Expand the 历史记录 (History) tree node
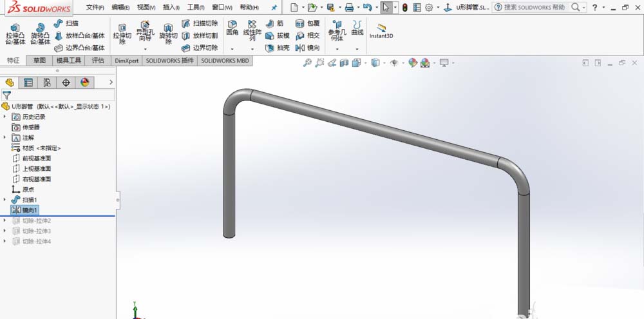The image size is (644, 319). pyautogui.click(x=5, y=117)
